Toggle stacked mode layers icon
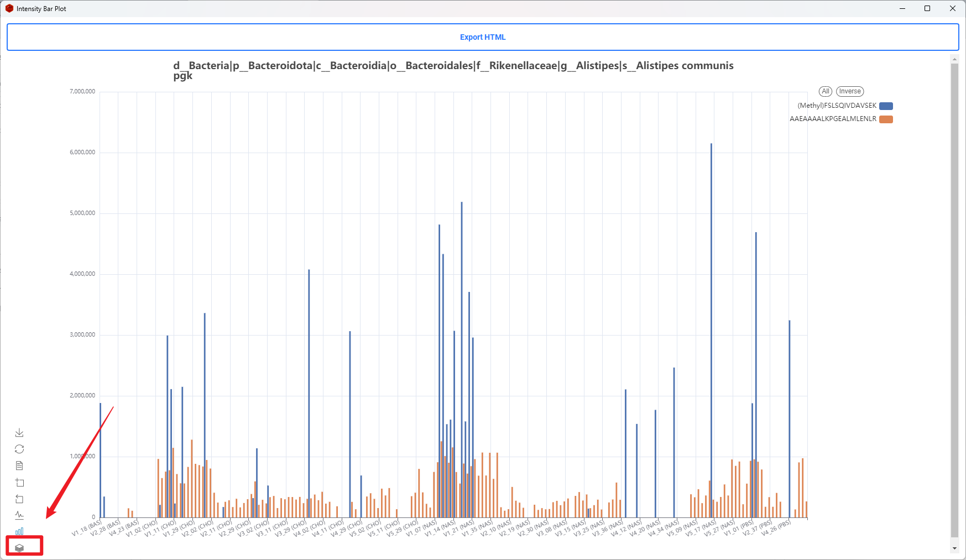Screen dimensions: 966x560 point(19,548)
